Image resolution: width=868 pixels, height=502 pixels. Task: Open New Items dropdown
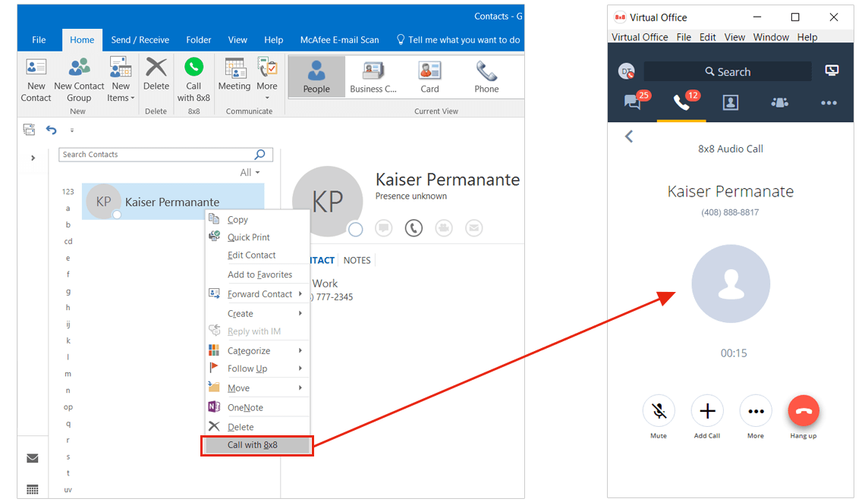click(x=121, y=81)
